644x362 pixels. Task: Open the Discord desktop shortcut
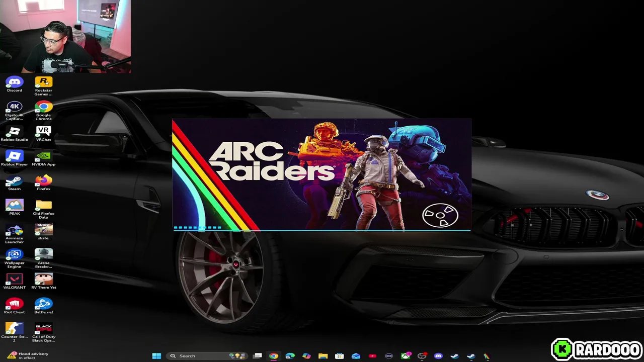[14, 84]
